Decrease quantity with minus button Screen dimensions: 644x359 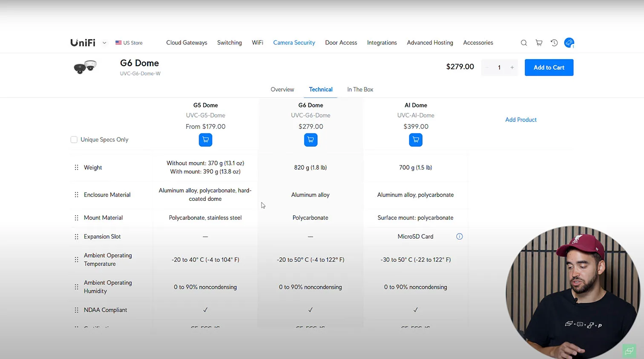[487, 67]
